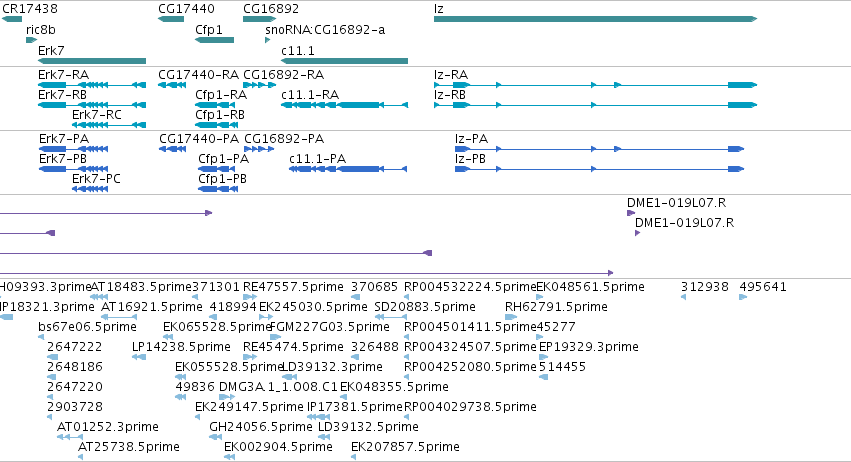
Task: Click the 370685 feature label
Action: tap(375, 287)
